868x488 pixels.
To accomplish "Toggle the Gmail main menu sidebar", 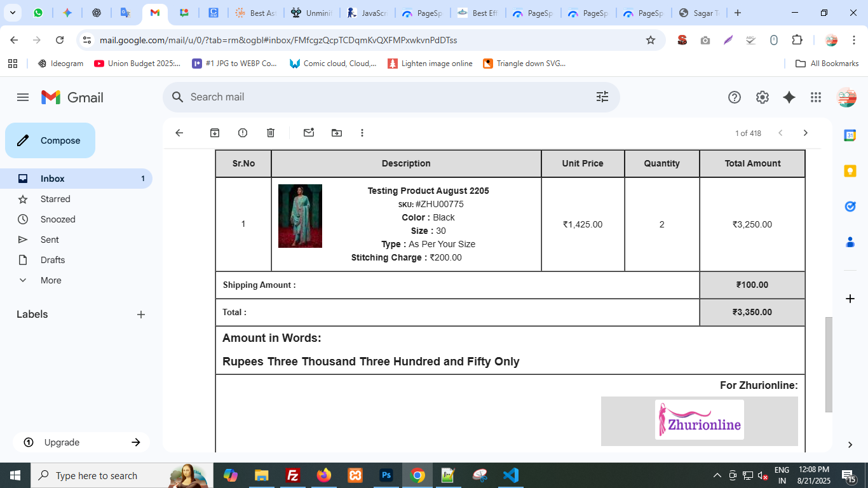I will coord(23,97).
